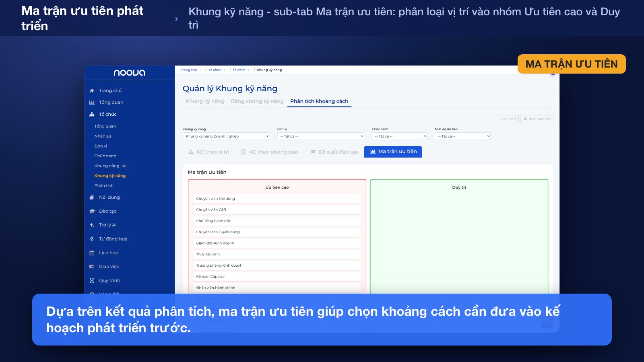This screenshot has width=644, height=362.
Task: Open the Khung kỹ năng dropdown
Action: [x=226, y=136]
